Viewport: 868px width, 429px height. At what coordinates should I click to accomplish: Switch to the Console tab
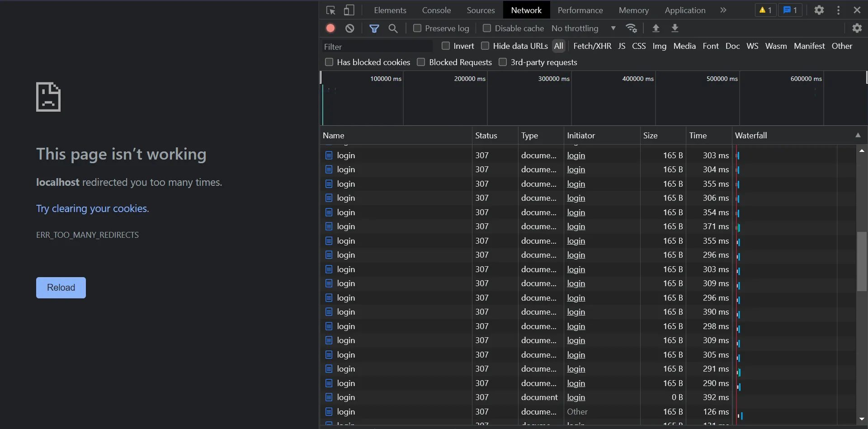pyautogui.click(x=436, y=10)
